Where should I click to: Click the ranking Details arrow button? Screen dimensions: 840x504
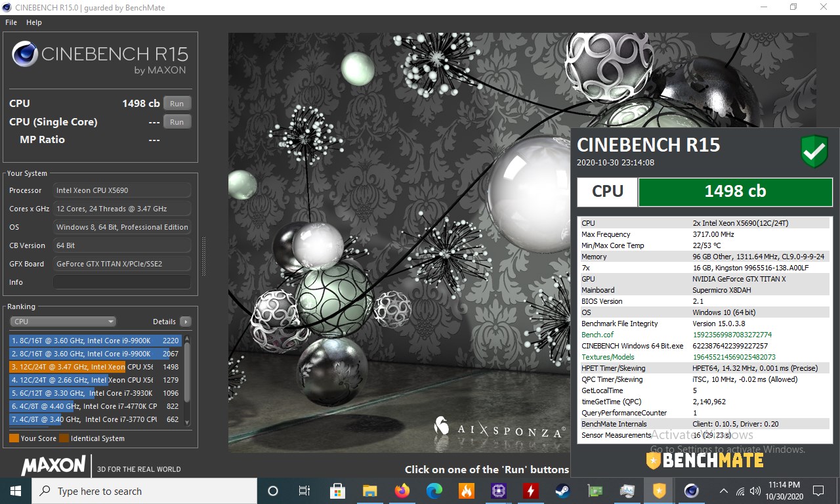point(186,322)
